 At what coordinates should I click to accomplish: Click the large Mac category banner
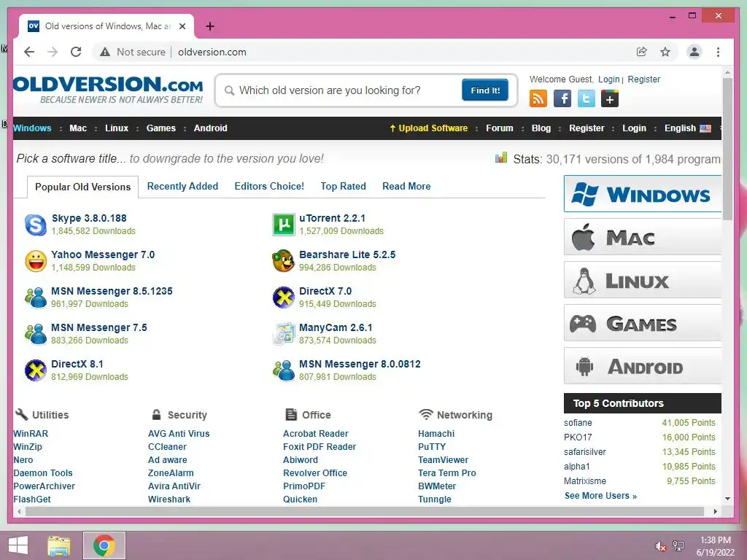[643, 237]
